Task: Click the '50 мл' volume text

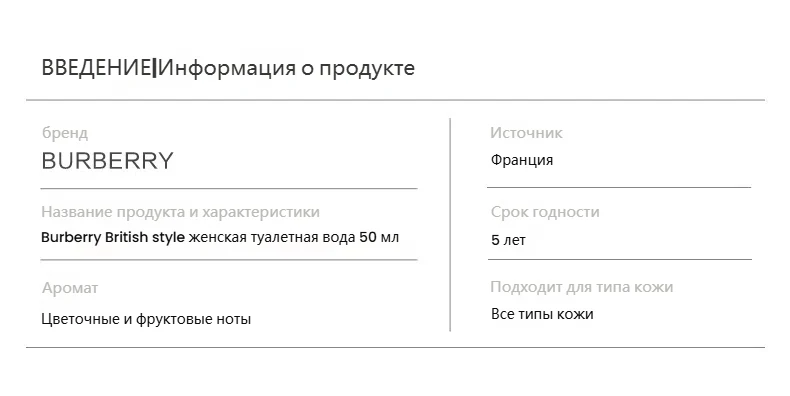Action: (x=379, y=237)
